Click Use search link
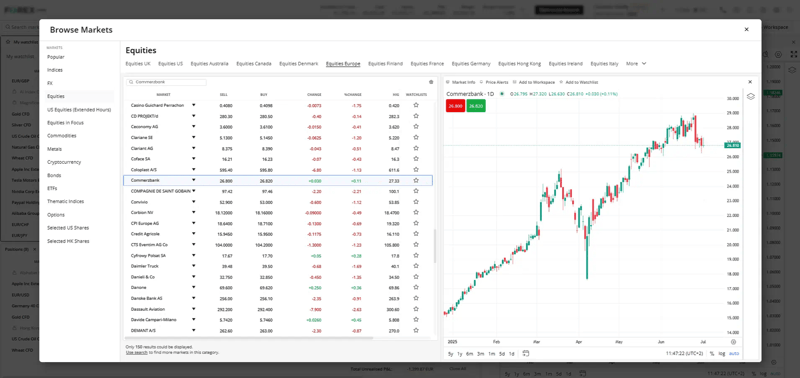The image size is (800, 378). (x=137, y=352)
